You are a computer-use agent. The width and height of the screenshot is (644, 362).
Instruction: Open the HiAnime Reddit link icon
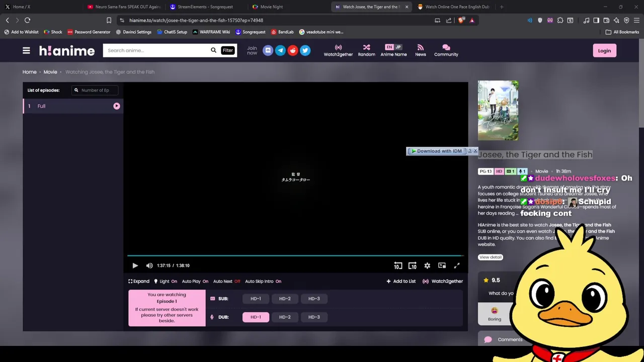tap(293, 50)
